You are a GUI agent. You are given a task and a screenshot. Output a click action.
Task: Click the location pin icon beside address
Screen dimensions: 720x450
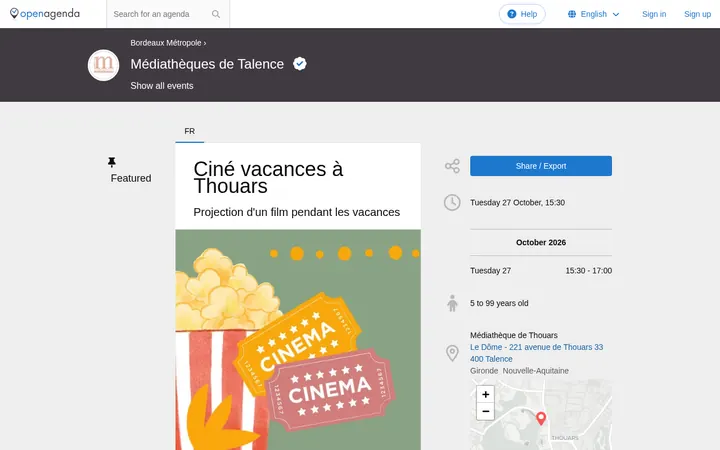tap(452, 353)
